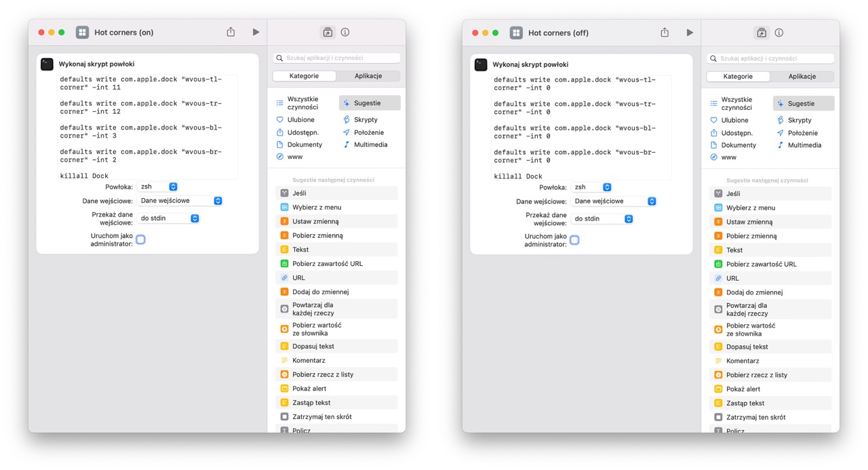The image size is (868, 470).
Task: Add Ustaw zmienną action in Hot corners (off)
Action: coord(770,222)
